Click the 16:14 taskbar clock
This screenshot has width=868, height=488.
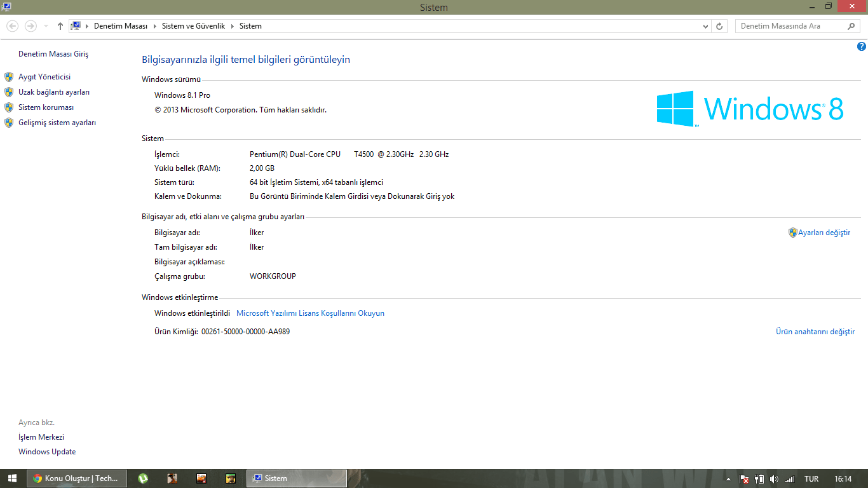pos(843,479)
